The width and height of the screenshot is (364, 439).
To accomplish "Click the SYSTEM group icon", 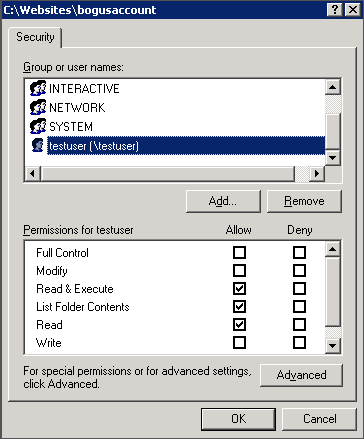I will [38, 126].
